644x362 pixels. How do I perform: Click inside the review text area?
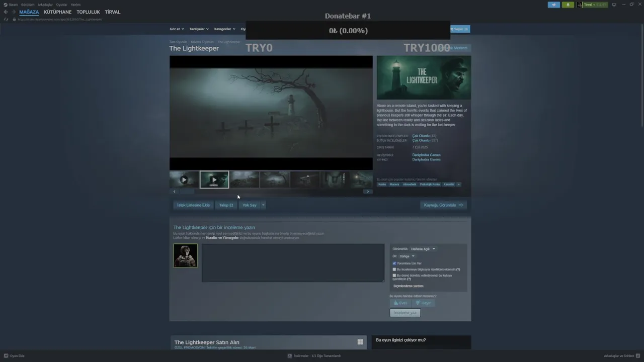[x=293, y=263]
